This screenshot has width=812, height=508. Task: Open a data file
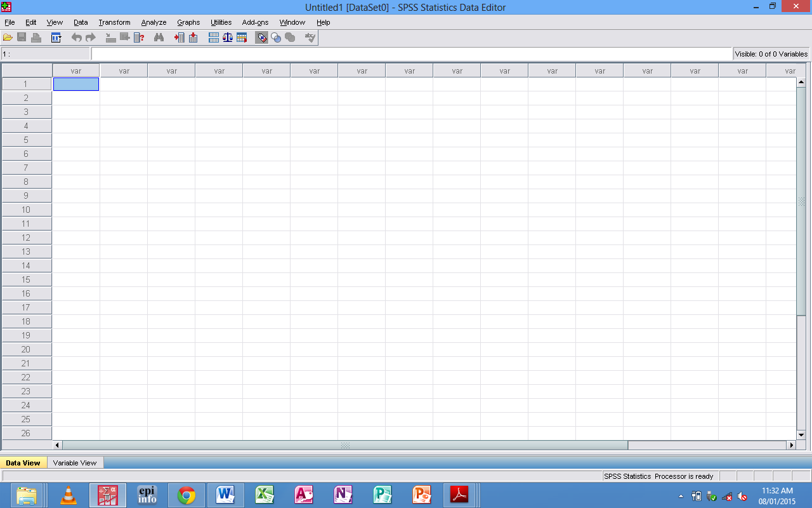click(8, 37)
